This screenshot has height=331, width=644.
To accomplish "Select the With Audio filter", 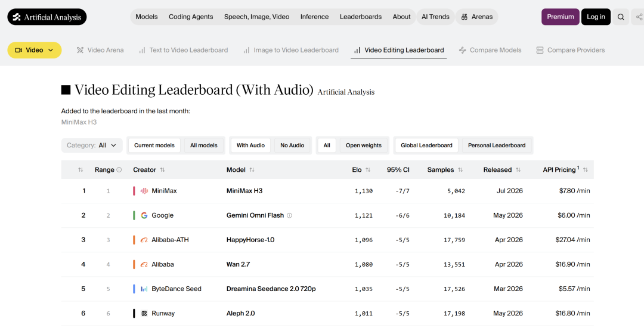I will pos(250,146).
